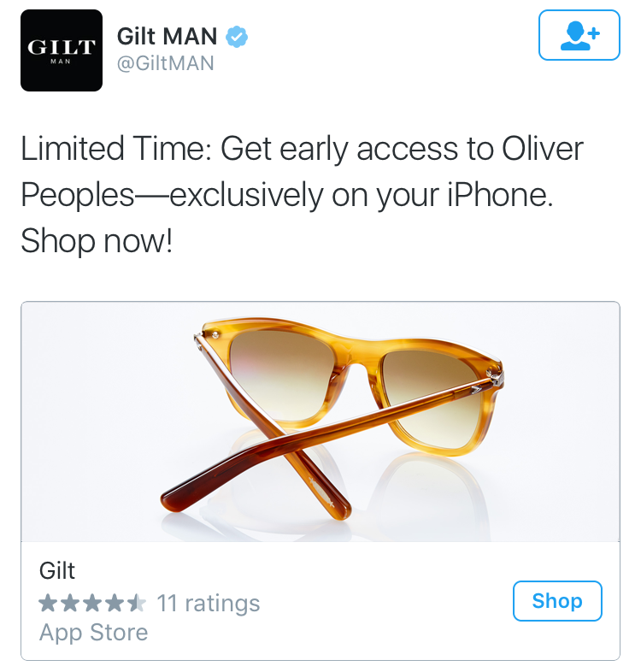Click the Shop now! text line
This screenshot has width=641, height=672.
[97, 241]
